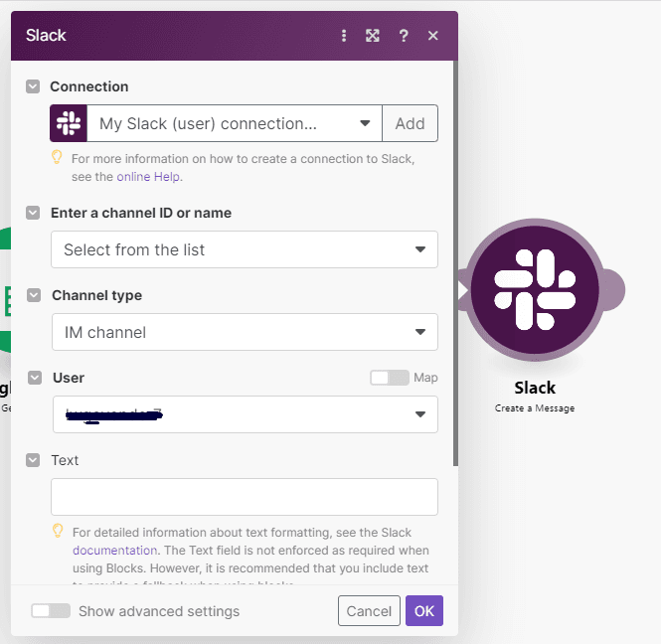Click into the Text input field

point(244,497)
